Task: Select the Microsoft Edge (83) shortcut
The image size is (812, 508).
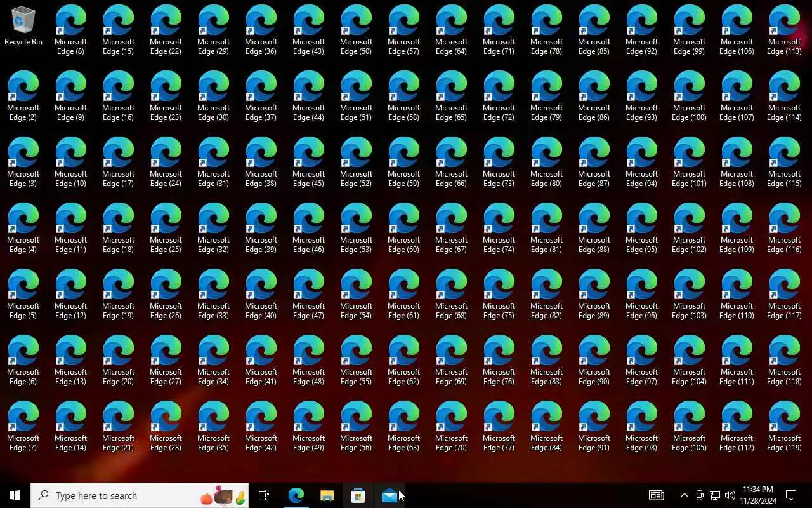Action: pos(547,361)
